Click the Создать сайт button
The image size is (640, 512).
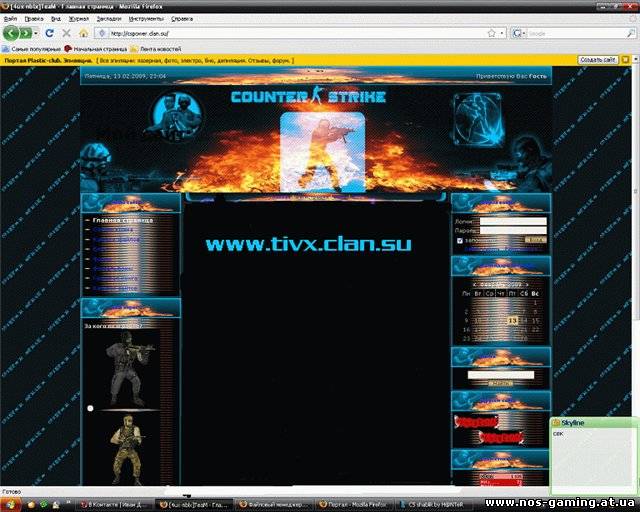[597, 60]
